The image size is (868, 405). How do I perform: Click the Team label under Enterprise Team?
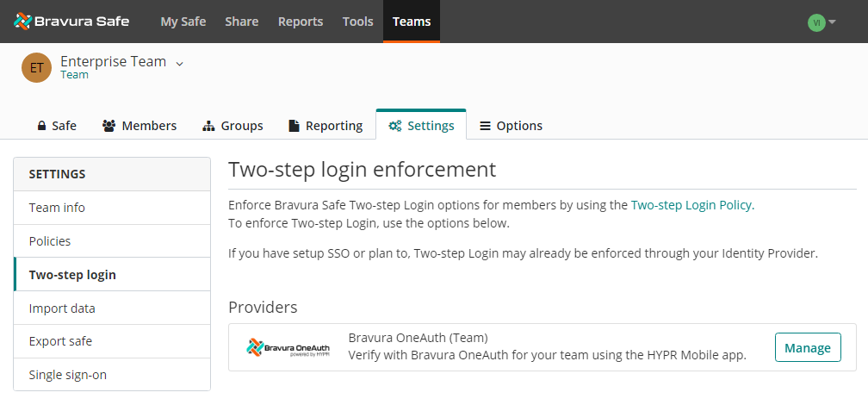tap(74, 75)
